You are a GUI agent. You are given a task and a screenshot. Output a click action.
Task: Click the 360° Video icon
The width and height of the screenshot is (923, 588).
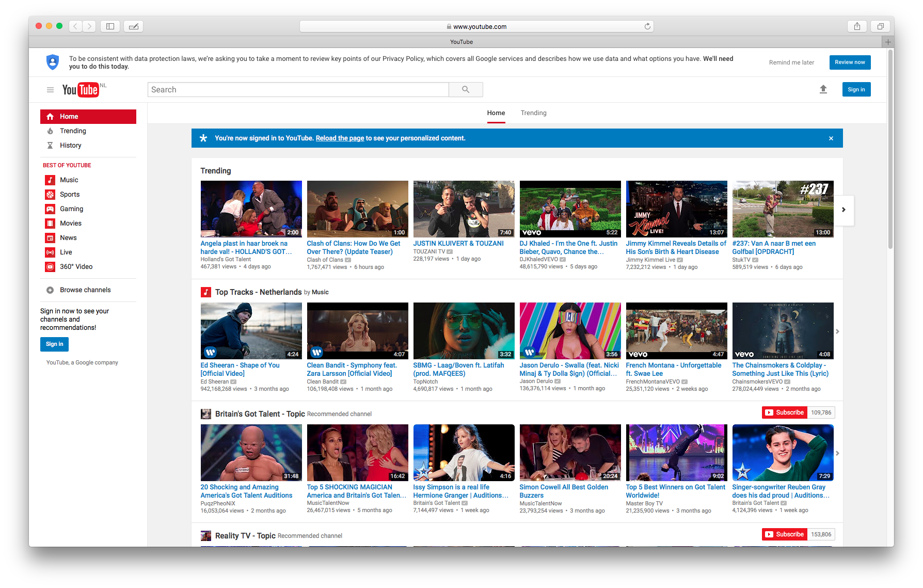pos(50,266)
